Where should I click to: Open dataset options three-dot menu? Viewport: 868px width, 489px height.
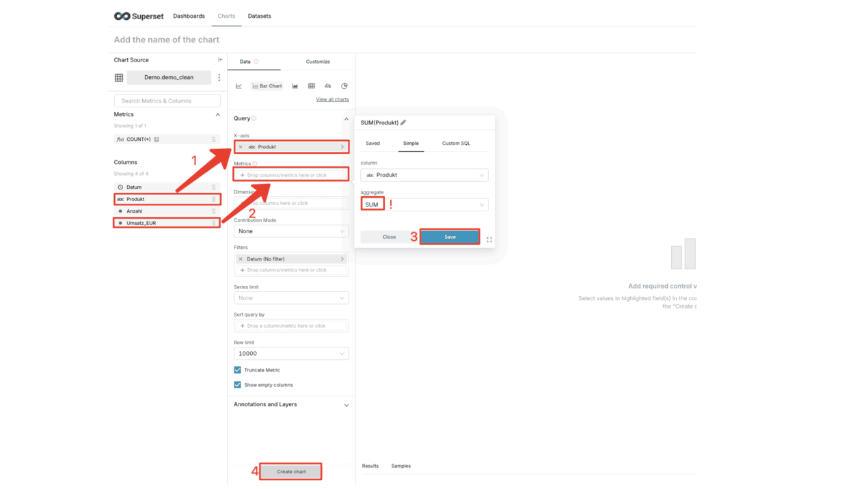(x=219, y=78)
